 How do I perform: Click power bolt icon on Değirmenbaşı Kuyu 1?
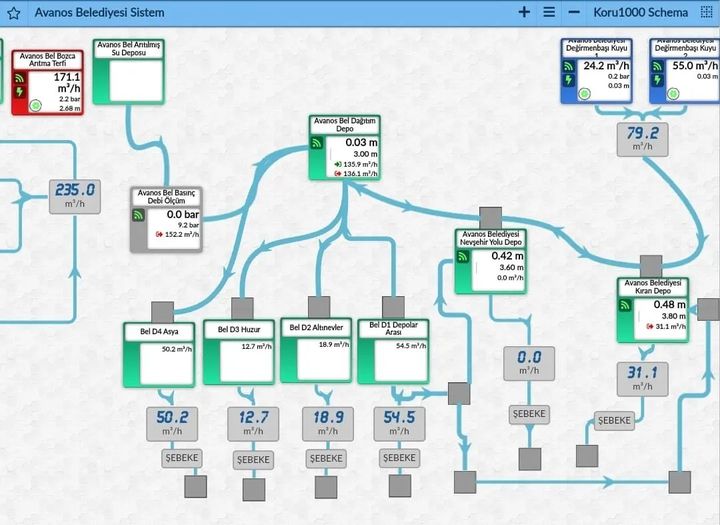pyautogui.click(x=570, y=80)
